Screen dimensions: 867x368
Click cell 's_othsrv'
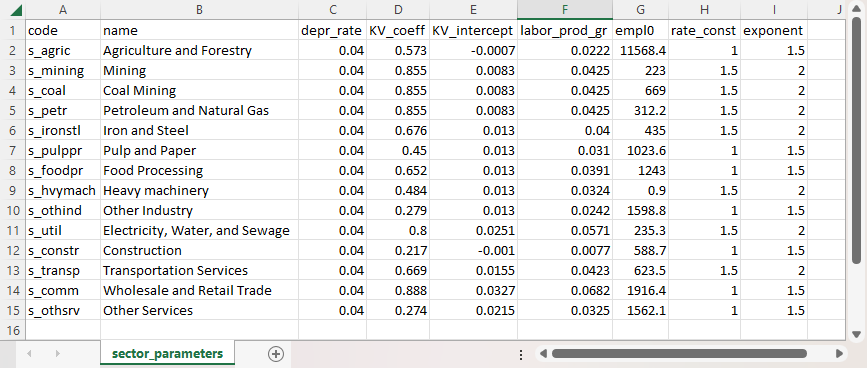[x=63, y=311]
